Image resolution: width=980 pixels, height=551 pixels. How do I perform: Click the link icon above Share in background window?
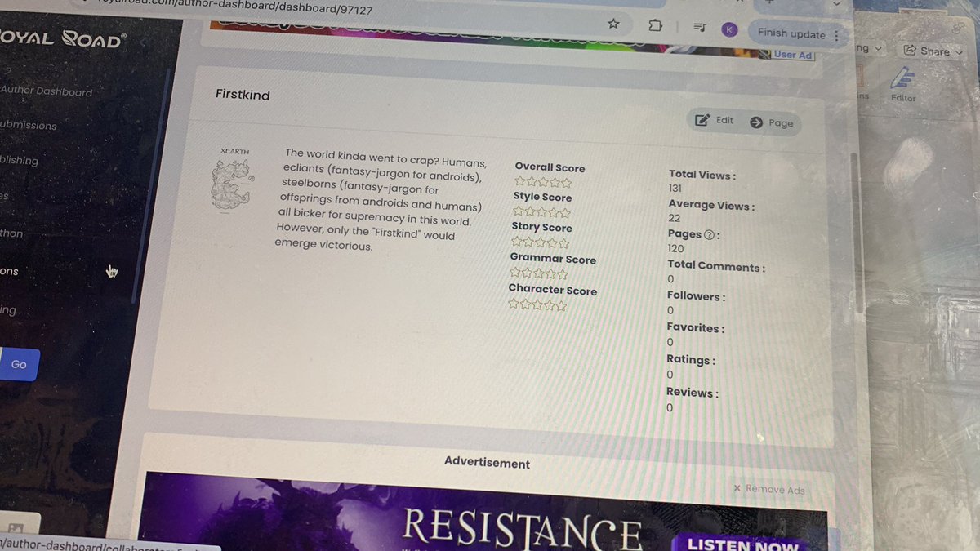pyautogui.click(x=959, y=28)
